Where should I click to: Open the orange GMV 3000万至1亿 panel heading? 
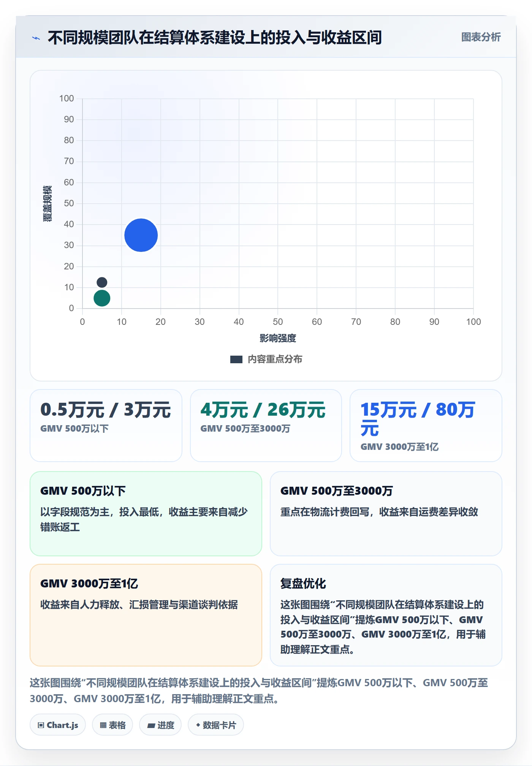click(x=89, y=584)
